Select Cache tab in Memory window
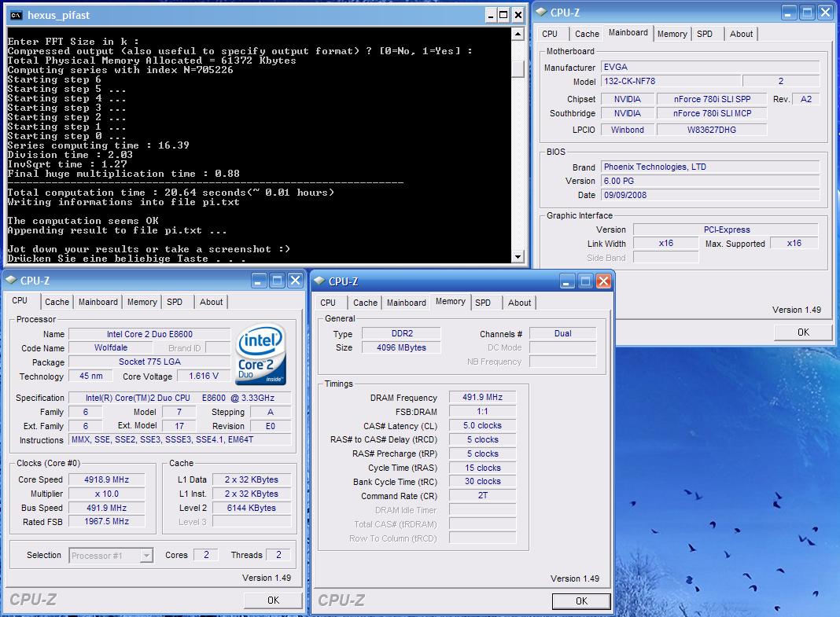 pyautogui.click(x=366, y=303)
